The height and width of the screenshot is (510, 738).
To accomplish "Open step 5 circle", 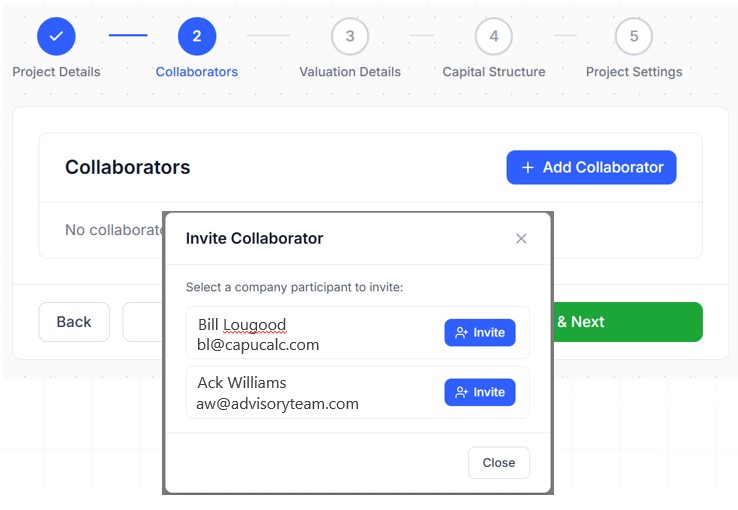I will pyautogui.click(x=634, y=36).
